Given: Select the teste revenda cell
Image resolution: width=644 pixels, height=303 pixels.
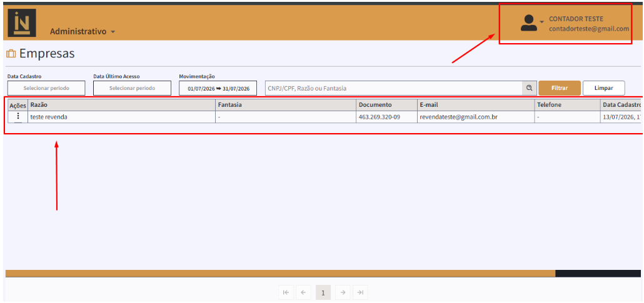Looking at the screenshot, I should 122,117.
